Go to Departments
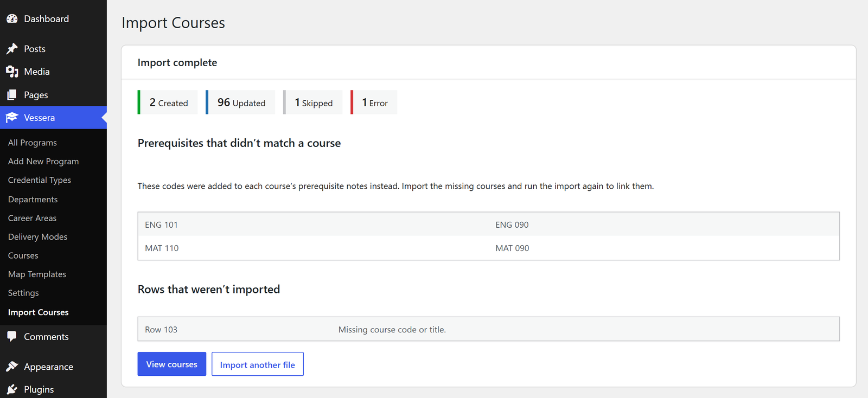This screenshot has height=398, width=868. (33, 199)
